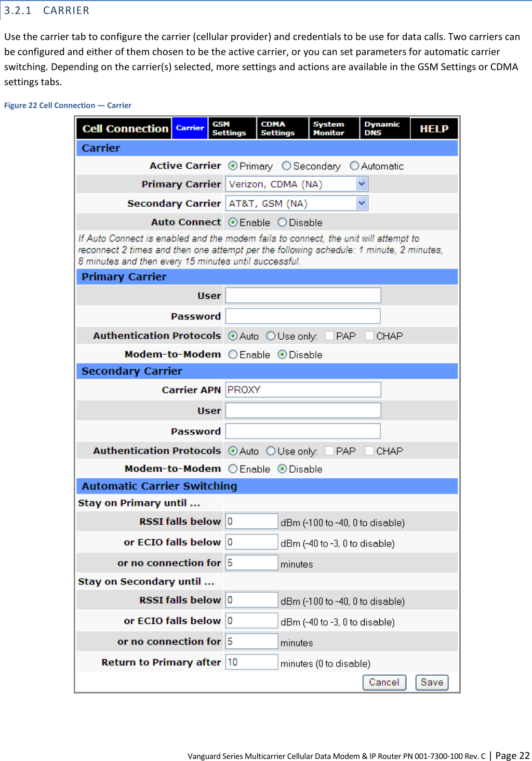Enable Modem-to-Modem for Primary Carrier
Viewport: 532px width, 761px height.
click(233, 354)
